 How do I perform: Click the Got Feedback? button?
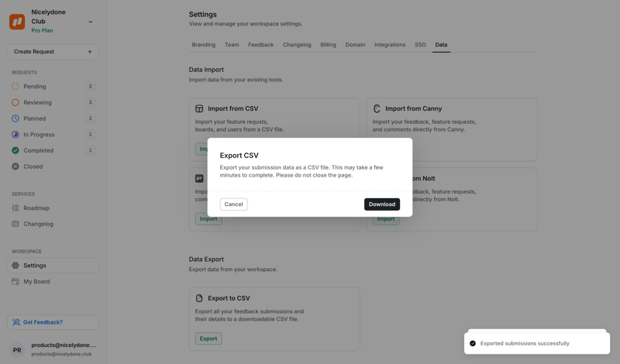[x=53, y=322]
